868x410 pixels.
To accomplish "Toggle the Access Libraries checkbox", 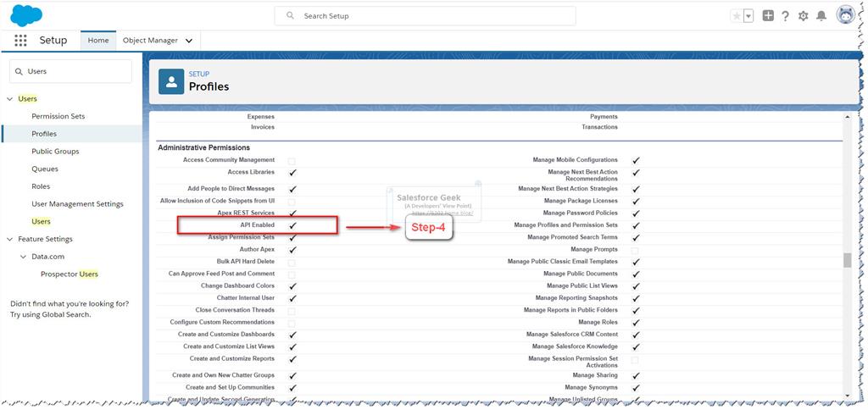I will click(292, 173).
